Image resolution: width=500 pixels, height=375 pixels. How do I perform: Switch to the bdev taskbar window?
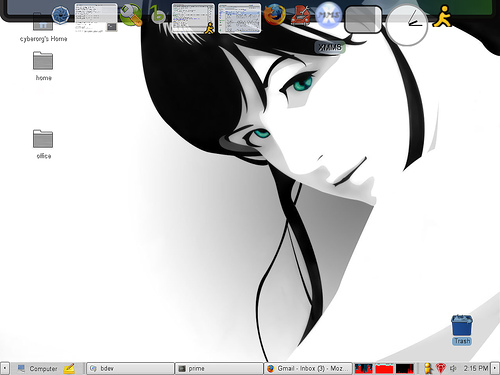coord(130,368)
